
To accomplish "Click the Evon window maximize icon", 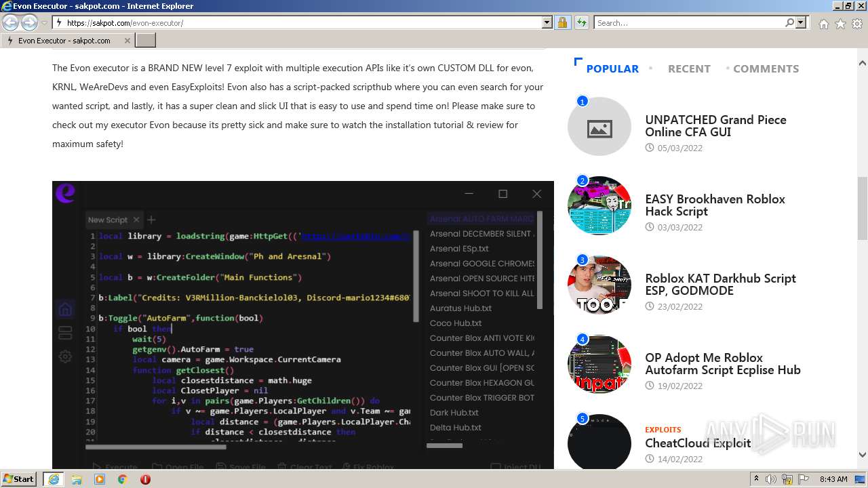I will tap(502, 194).
